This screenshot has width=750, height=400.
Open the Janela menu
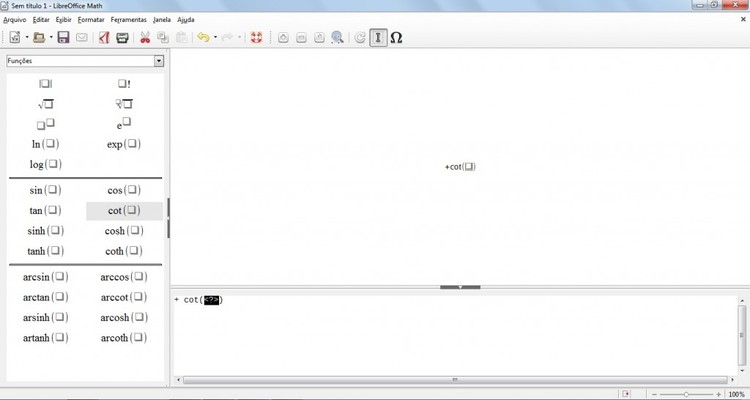click(x=162, y=20)
